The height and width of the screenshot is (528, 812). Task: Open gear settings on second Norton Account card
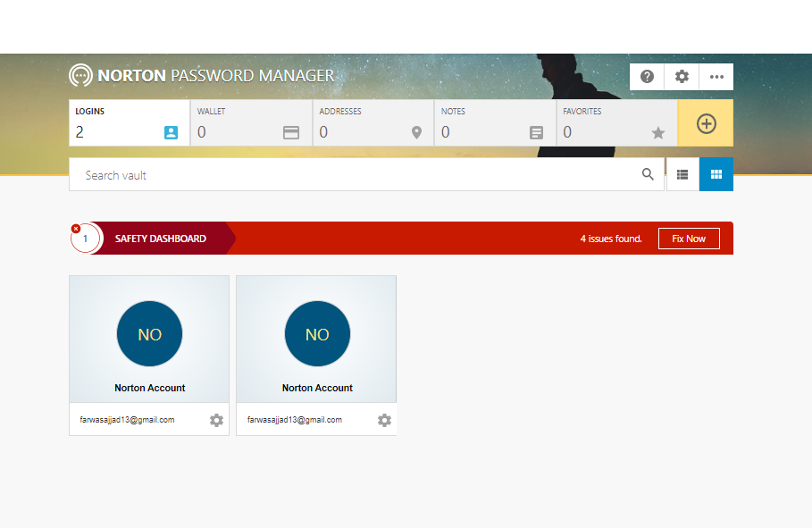tap(384, 420)
